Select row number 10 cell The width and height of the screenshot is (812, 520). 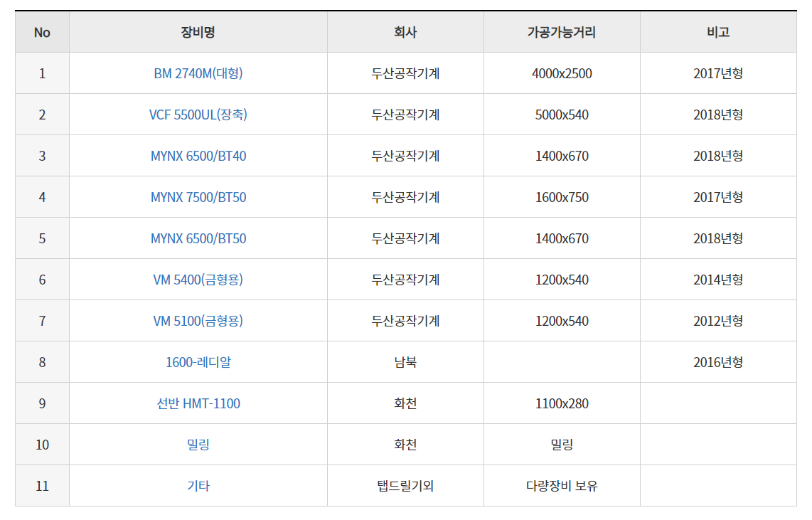coord(42,445)
